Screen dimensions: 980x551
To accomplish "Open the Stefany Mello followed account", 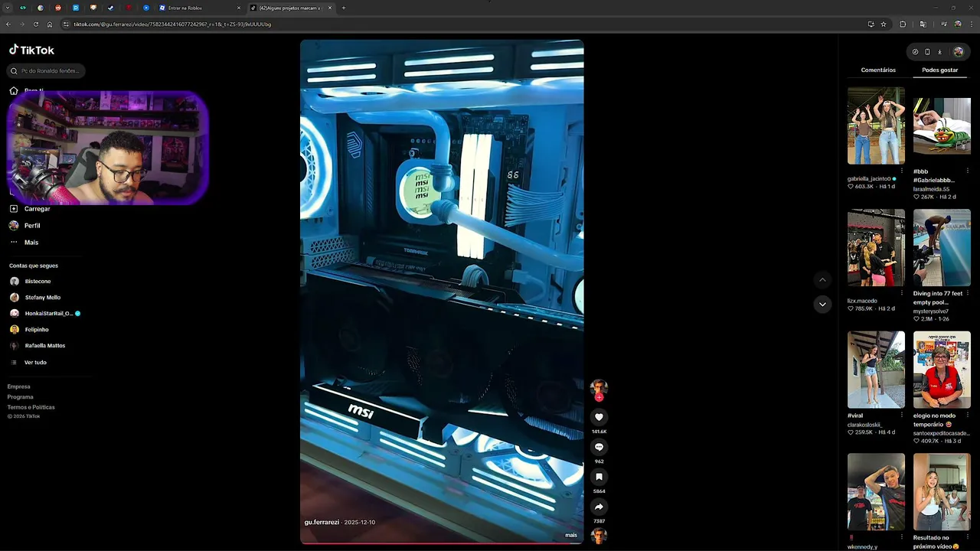I will coord(42,297).
